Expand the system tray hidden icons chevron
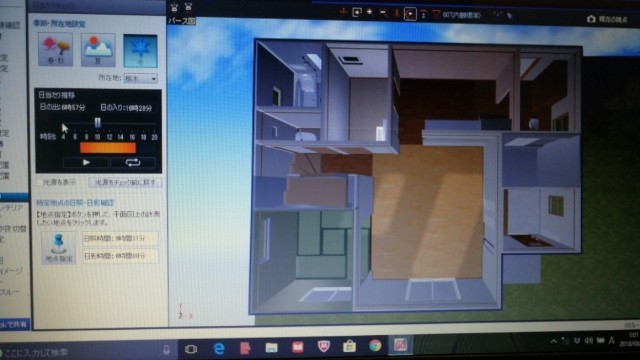 tap(553, 341)
